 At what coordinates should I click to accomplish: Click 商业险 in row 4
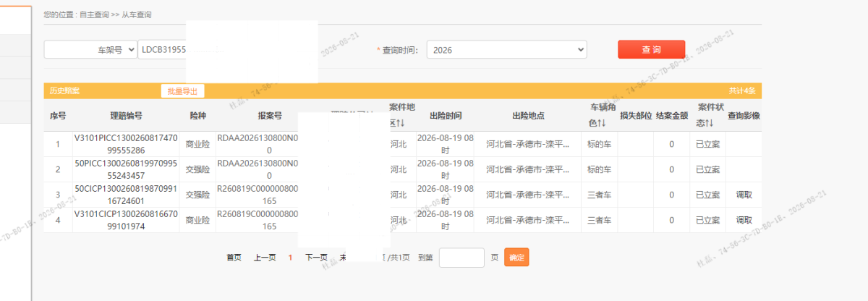coord(197,220)
